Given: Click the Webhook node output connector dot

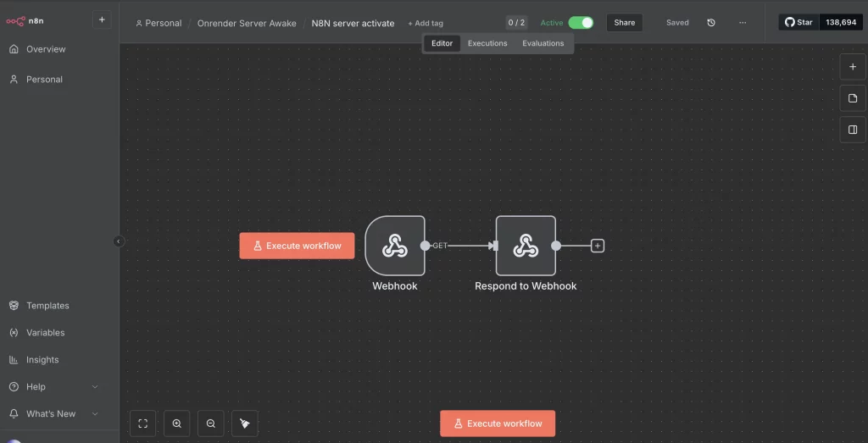Looking at the screenshot, I should tap(426, 246).
